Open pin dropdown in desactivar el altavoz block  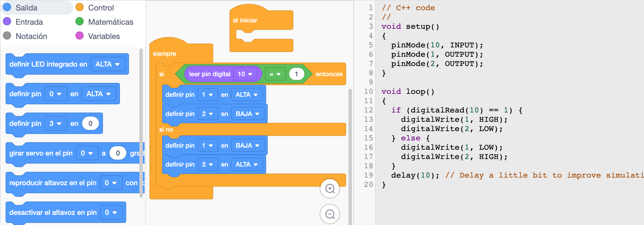pos(111,212)
